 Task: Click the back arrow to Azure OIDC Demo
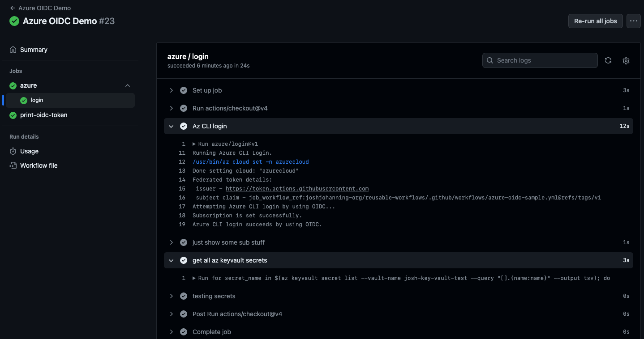[x=13, y=8]
